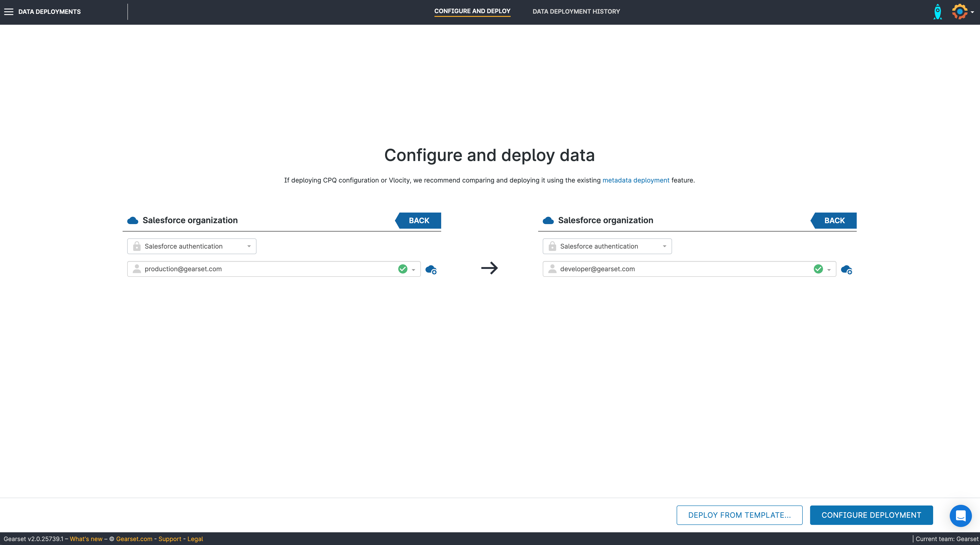980x545 pixels.
Task: Click the rocket icon in header
Action: (x=938, y=12)
